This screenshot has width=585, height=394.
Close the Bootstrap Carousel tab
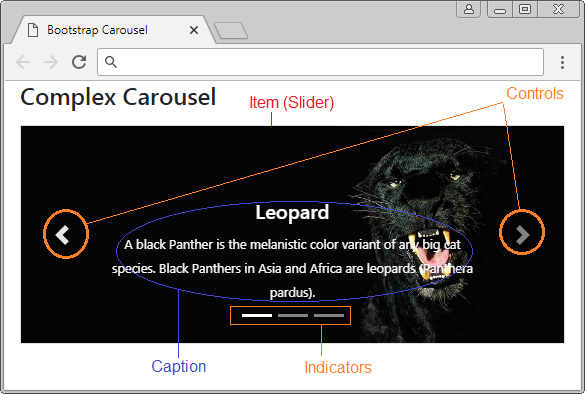click(x=194, y=30)
